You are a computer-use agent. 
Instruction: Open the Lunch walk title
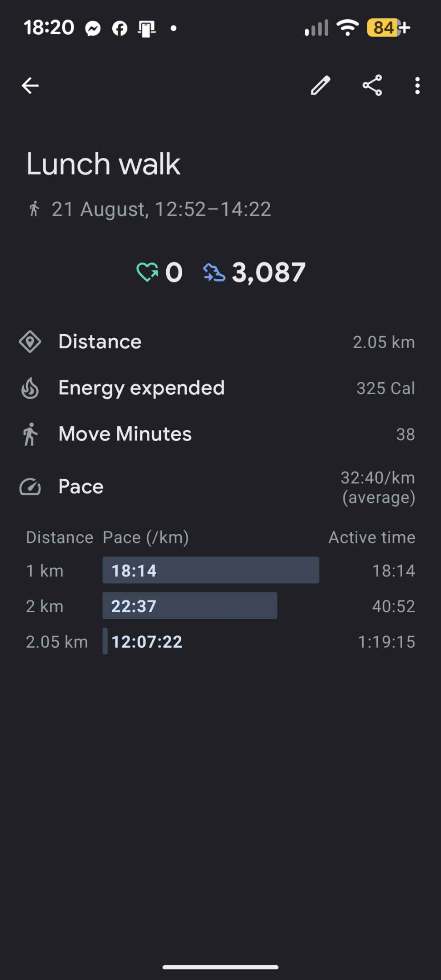coord(103,164)
